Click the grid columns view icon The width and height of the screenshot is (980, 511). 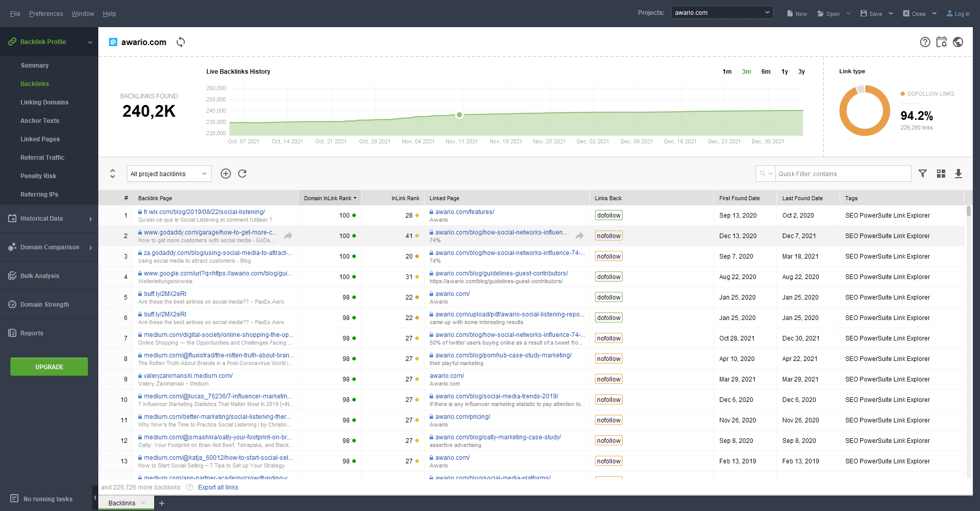tap(941, 174)
